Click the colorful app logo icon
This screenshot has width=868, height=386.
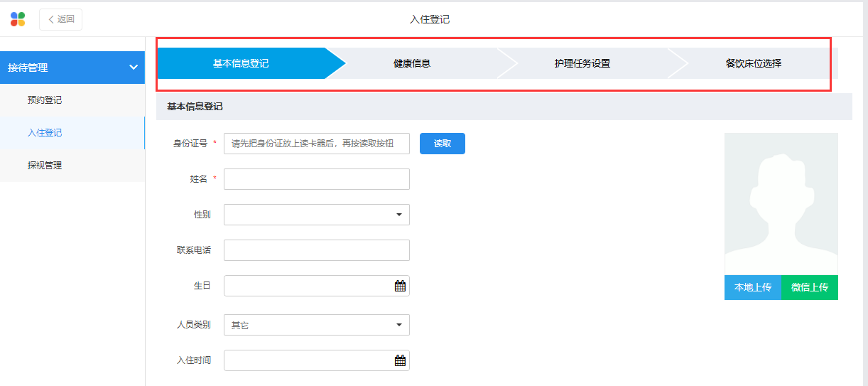click(x=18, y=19)
